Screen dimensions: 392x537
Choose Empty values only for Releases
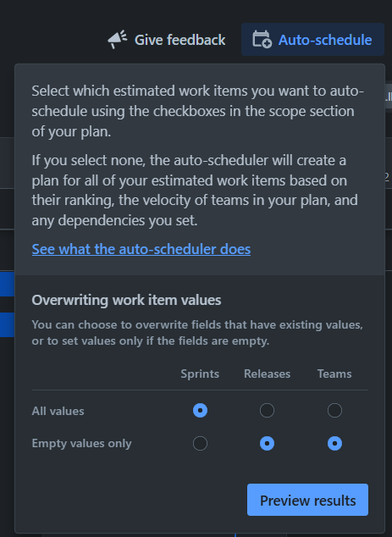click(x=267, y=444)
